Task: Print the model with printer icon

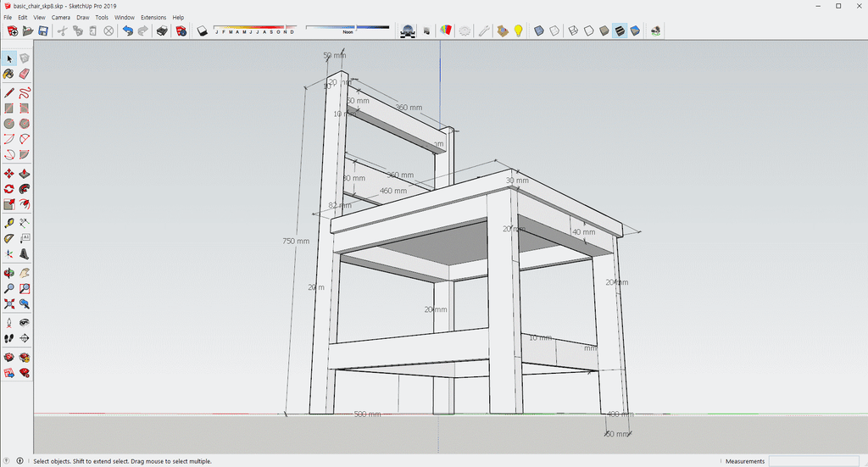Action: [x=162, y=31]
